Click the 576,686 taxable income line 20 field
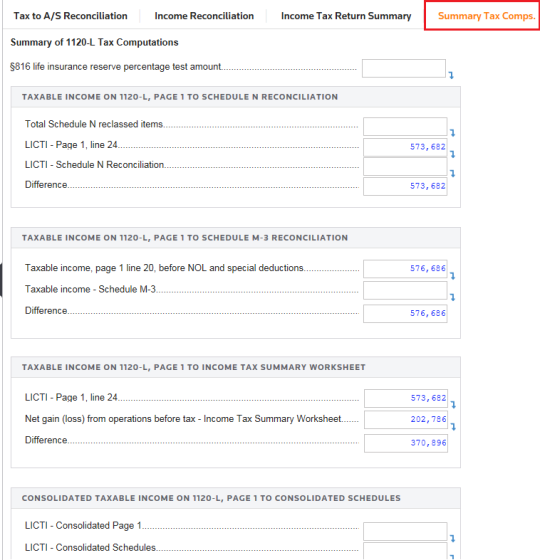This screenshot has width=540, height=560. 405,269
